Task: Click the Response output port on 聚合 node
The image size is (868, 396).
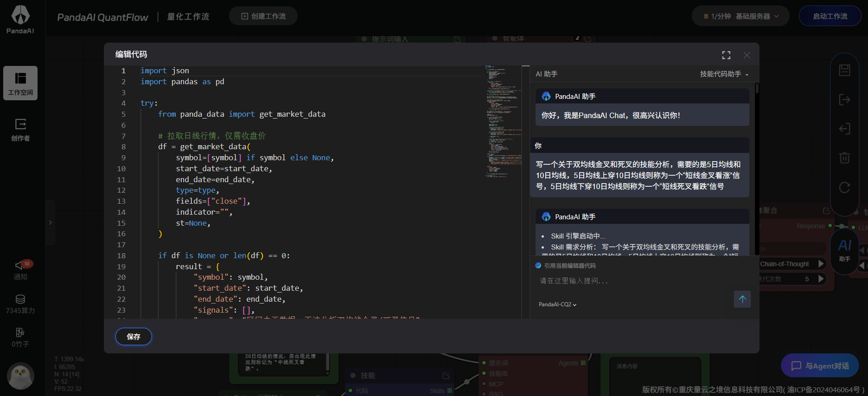Action: (830, 226)
